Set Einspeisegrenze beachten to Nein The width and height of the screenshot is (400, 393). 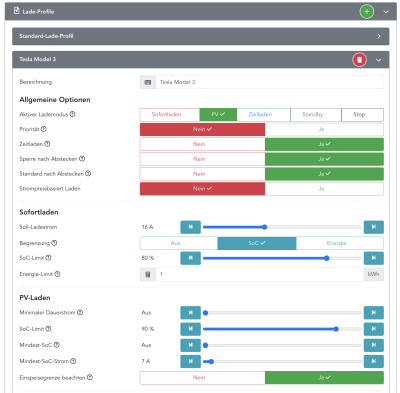(x=202, y=378)
